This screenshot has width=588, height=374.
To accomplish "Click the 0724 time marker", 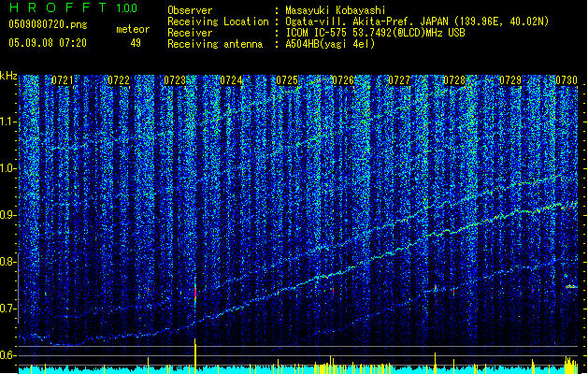I will [231, 80].
